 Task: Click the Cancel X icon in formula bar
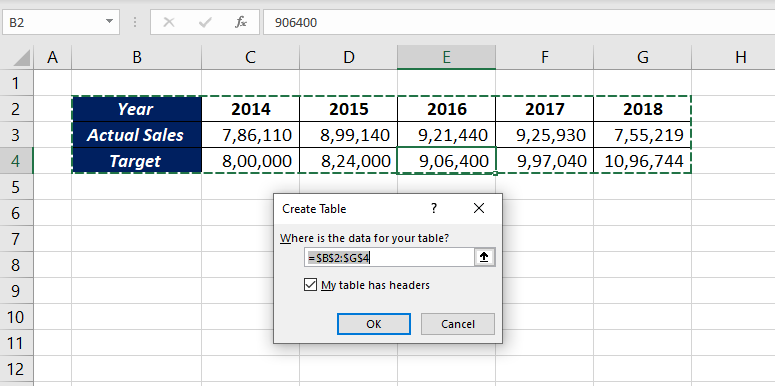[169, 23]
